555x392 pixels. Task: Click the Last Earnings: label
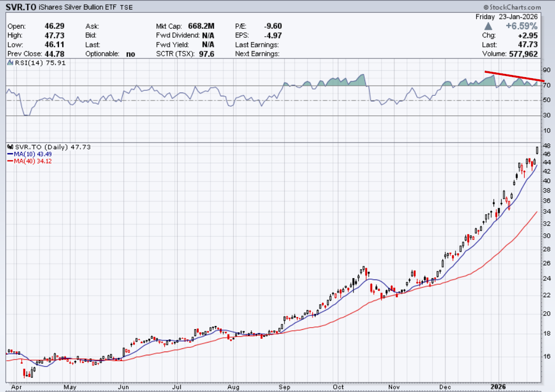click(257, 45)
